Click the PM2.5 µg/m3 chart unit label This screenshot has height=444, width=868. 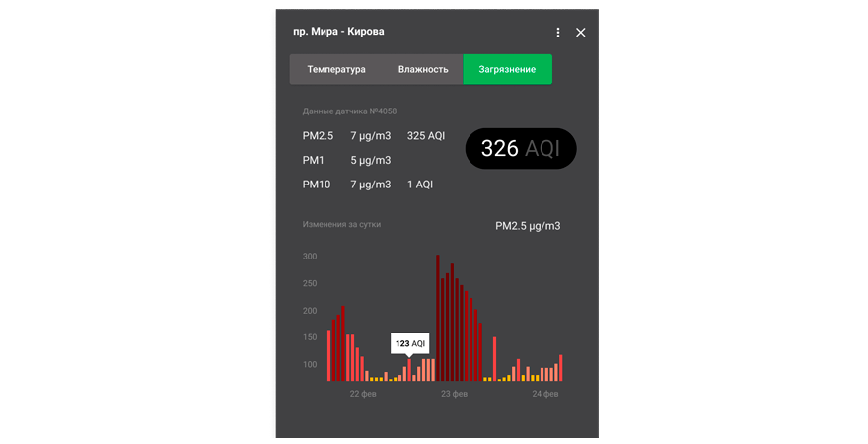pyautogui.click(x=528, y=226)
